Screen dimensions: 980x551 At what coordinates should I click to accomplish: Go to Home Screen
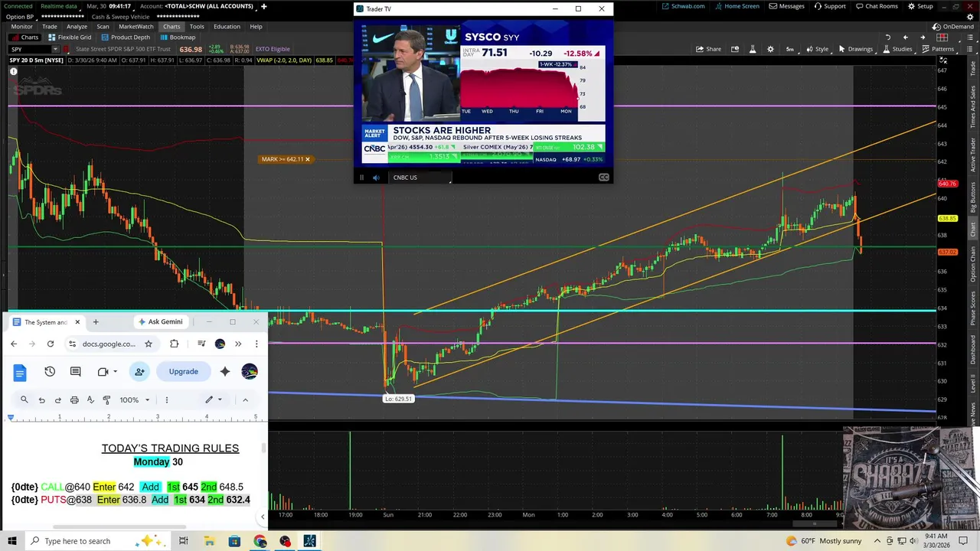pos(737,6)
